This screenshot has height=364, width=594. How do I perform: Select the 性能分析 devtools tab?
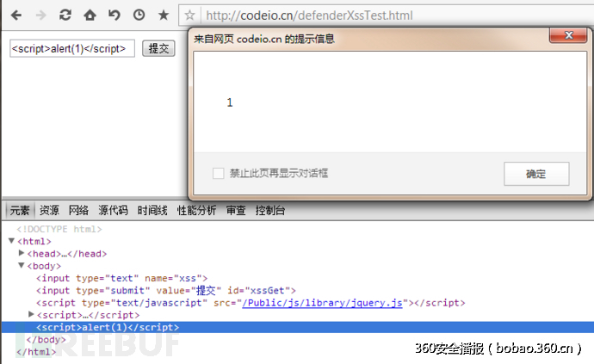[x=196, y=210]
